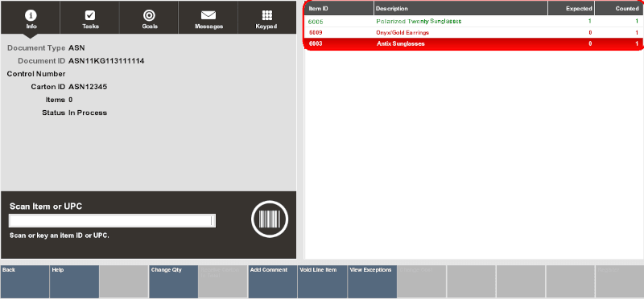Open View Exceptions

pos(372,281)
